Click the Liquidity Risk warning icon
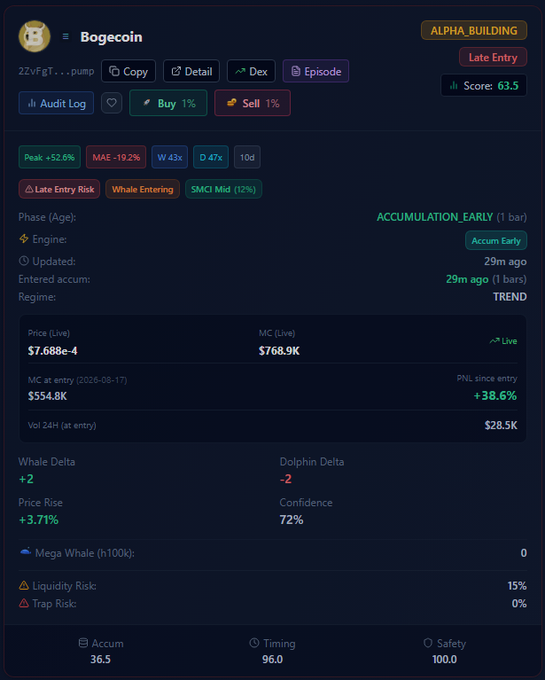The height and width of the screenshot is (680, 545). (x=24, y=585)
